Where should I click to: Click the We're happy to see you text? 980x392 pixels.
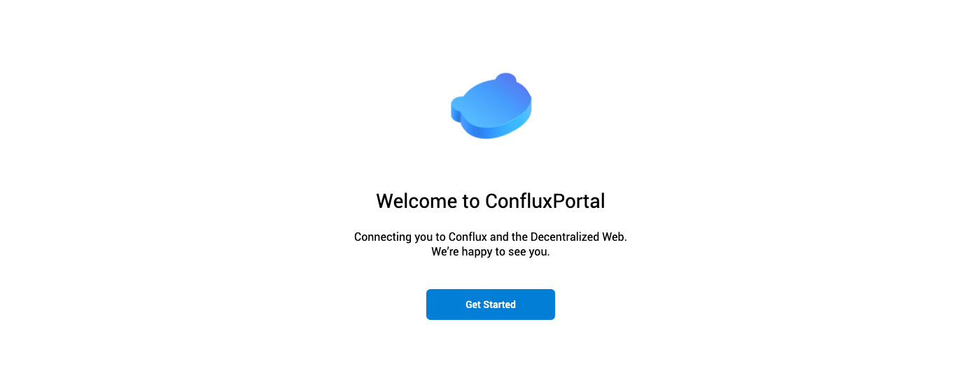pos(490,252)
